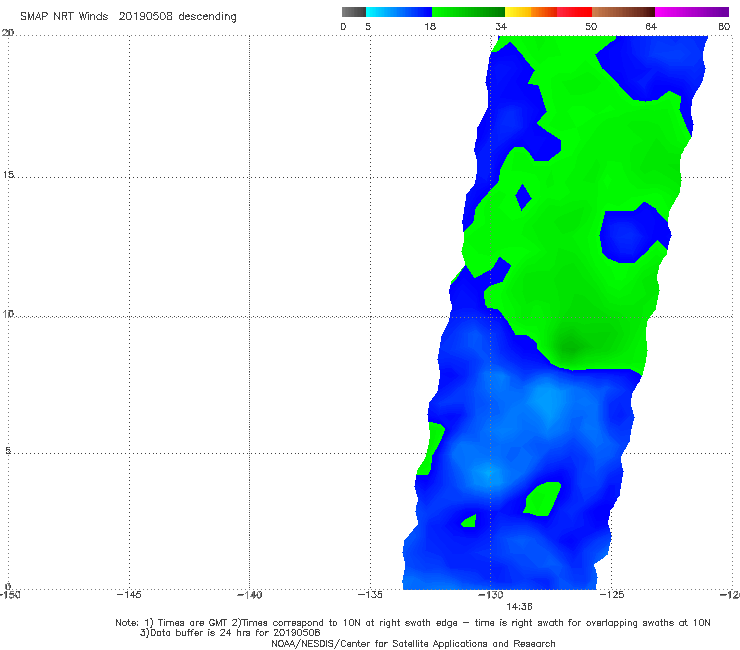
Task: Click the color bar label '18'
Action: (x=430, y=26)
